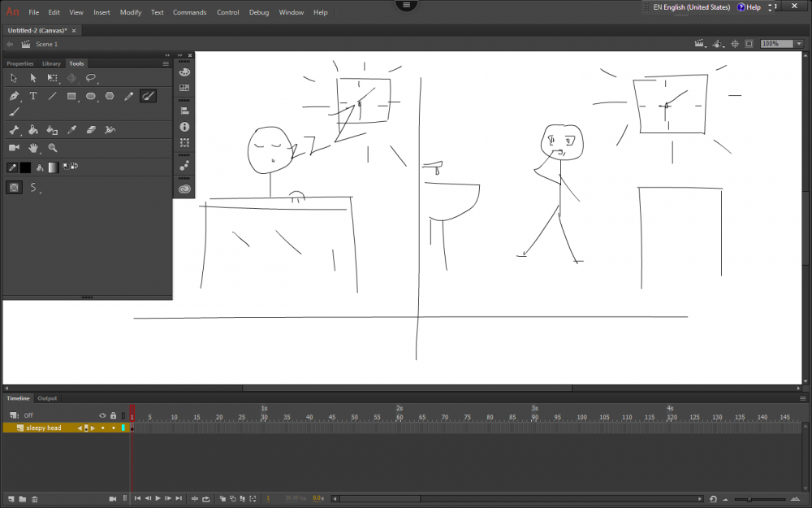This screenshot has width=812, height=508.
Task: Open the Creative Cloud Libraries panel icon
Action: click(x=184, y=189)
